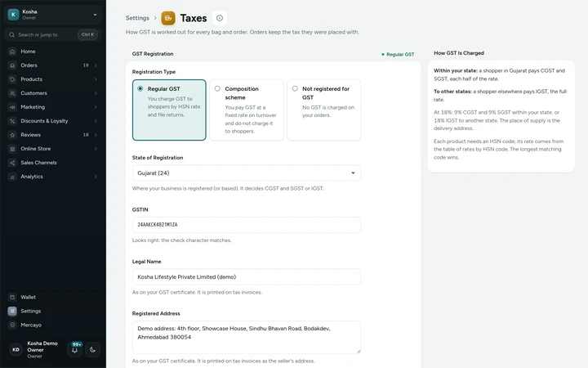
Task: Select Regular GST registration type
Action: [169, 110]
